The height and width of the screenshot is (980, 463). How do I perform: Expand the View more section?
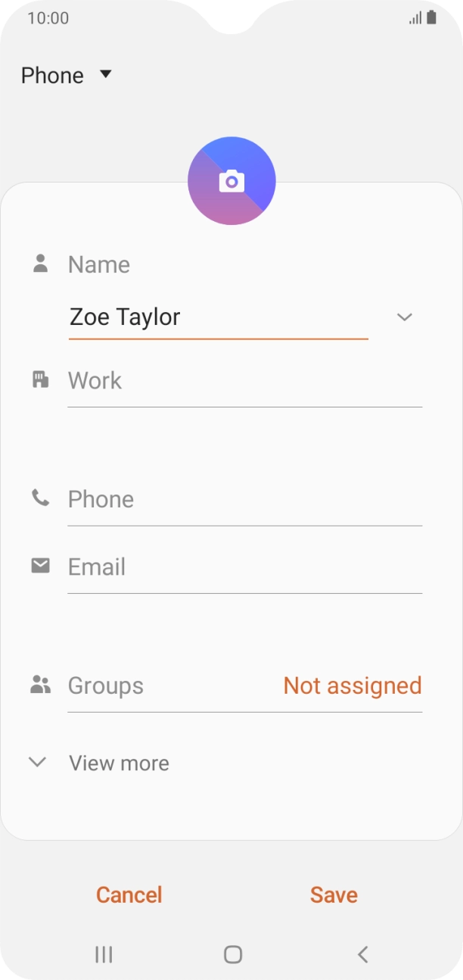tap(98, 763)
